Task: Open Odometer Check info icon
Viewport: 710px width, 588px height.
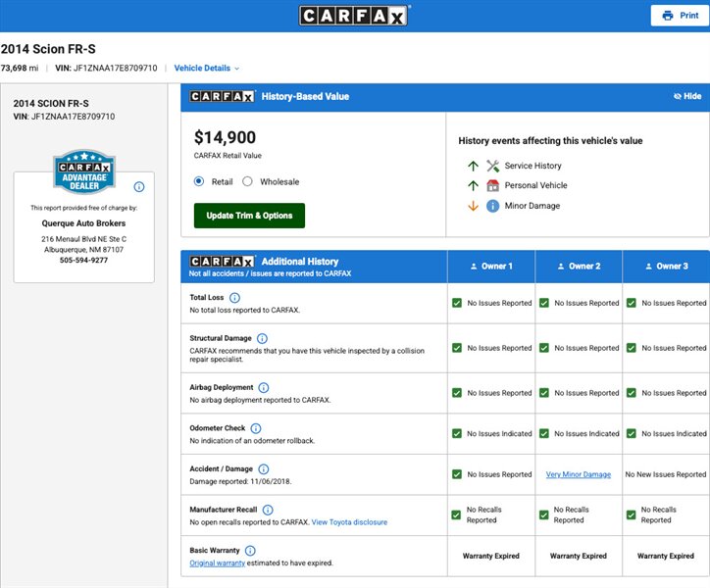Action: pyautogui.click(x=256, y=428)
